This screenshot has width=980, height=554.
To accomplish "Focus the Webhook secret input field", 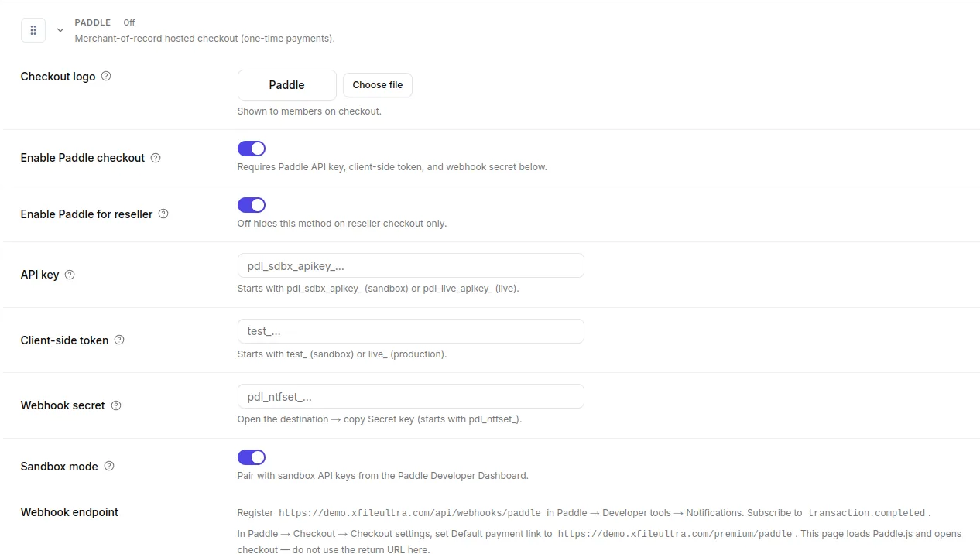I will [411, 396].
